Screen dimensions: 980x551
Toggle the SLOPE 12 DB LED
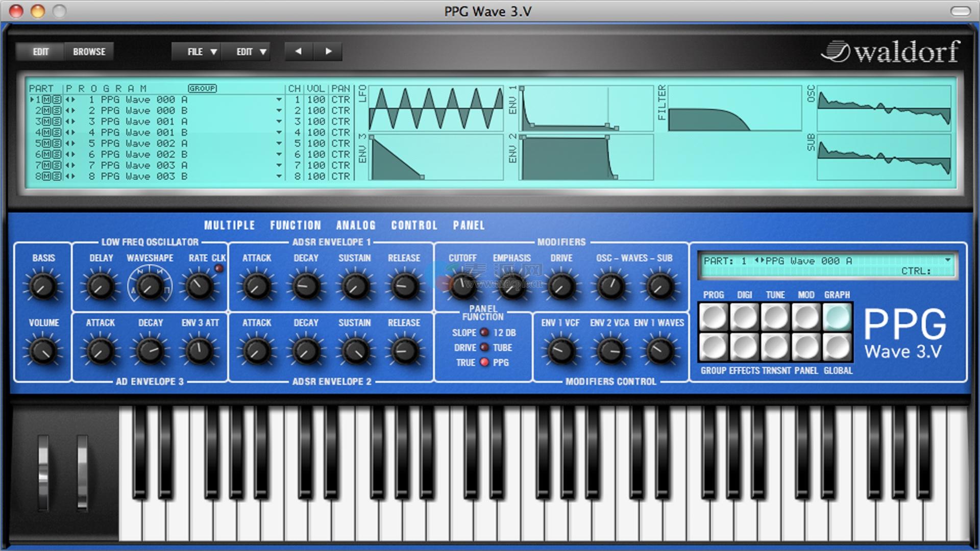click(x=484, y=333)
